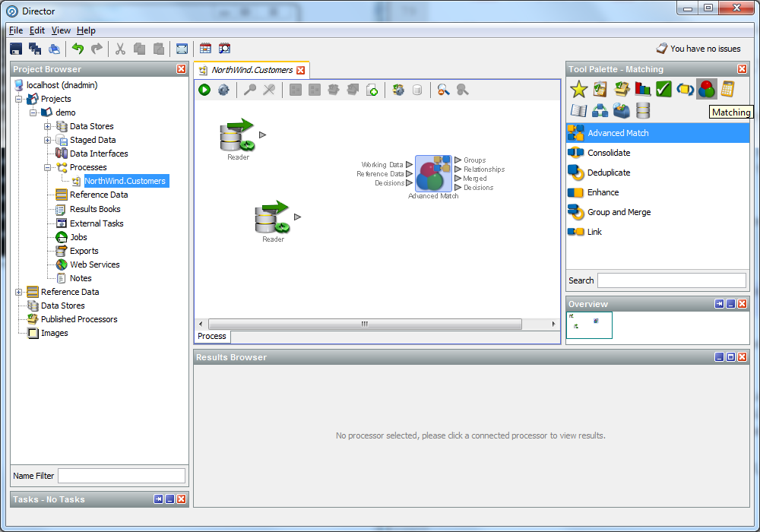Click the canvas scroll left arrow
This screenshot has width=760, height=532.
point(201,324)
